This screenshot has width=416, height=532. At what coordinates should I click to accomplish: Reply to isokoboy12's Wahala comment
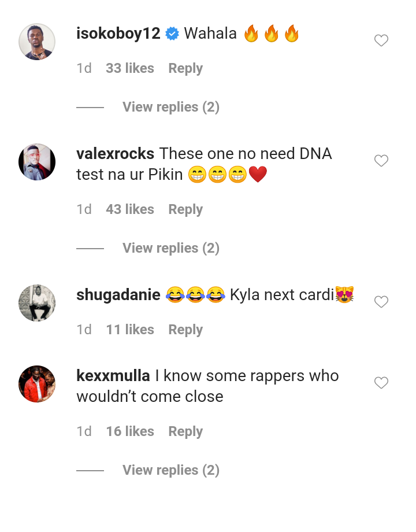click(185, 68)
